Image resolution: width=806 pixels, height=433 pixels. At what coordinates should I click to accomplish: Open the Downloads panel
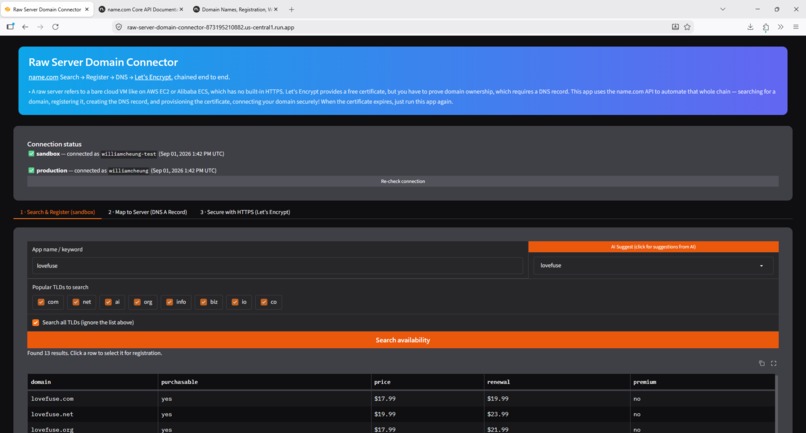(750, 27)
